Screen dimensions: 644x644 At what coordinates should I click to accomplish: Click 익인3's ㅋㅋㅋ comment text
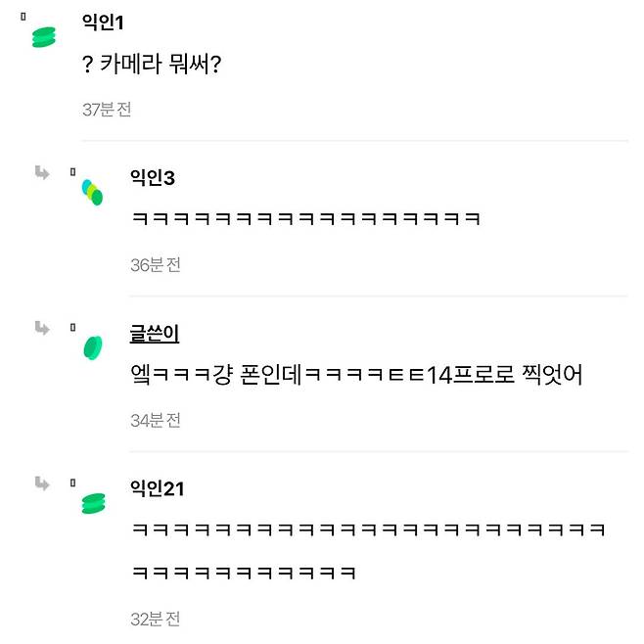pyautogui.click(x=305, y=220)
